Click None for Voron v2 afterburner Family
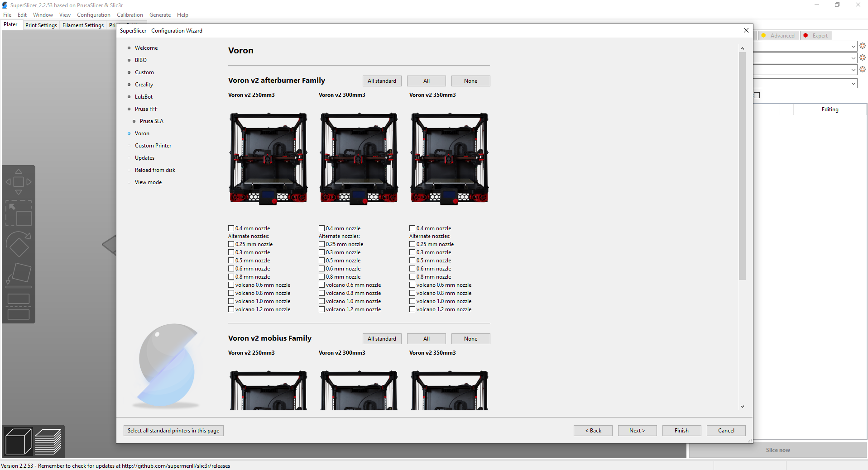The height and width of the screenshot is (470, 868). tap(471, 81)
